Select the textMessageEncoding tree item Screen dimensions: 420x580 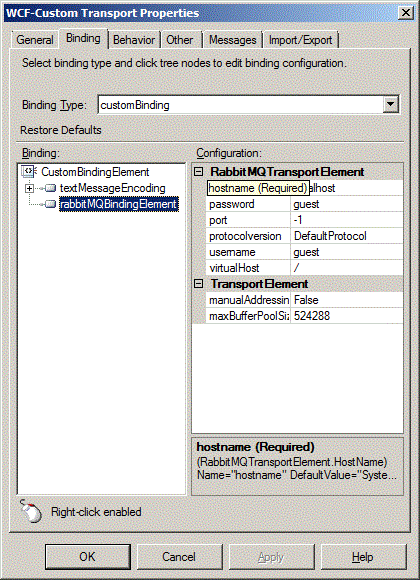pyautogui.click(x=112, y=188)
